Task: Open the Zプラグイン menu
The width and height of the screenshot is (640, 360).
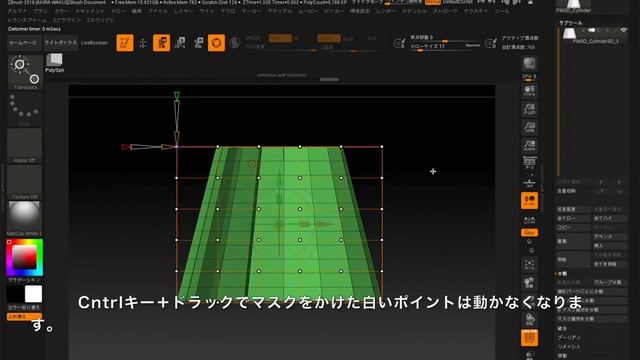Action: (x=67, y=20)
